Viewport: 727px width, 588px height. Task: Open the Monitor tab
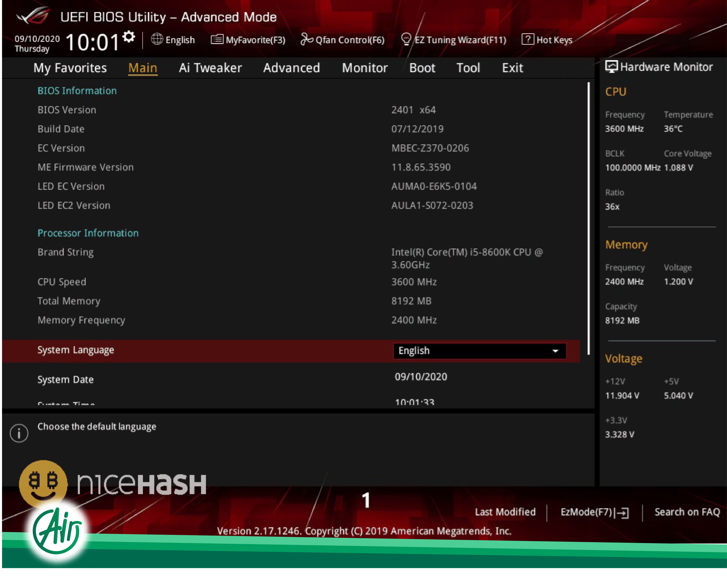pyautogui.click(x=364, y=68)
